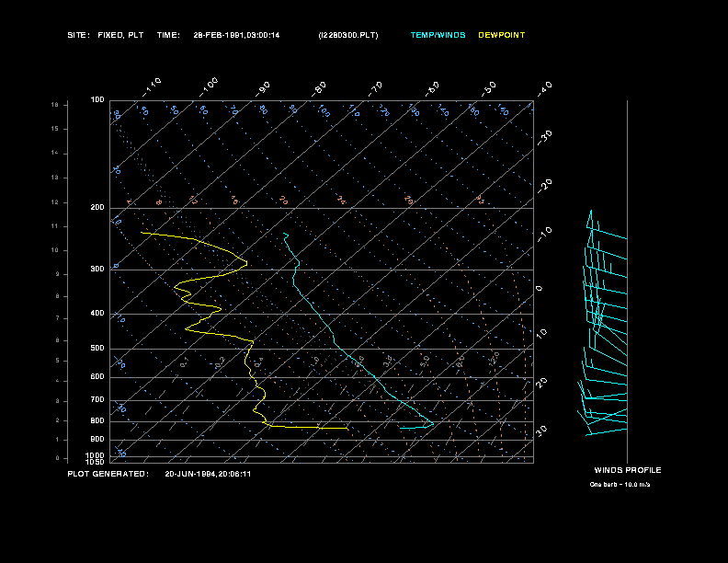Click the -50 temperature axis label
This screenshot has width=728, height=563.
click(489, 89)
